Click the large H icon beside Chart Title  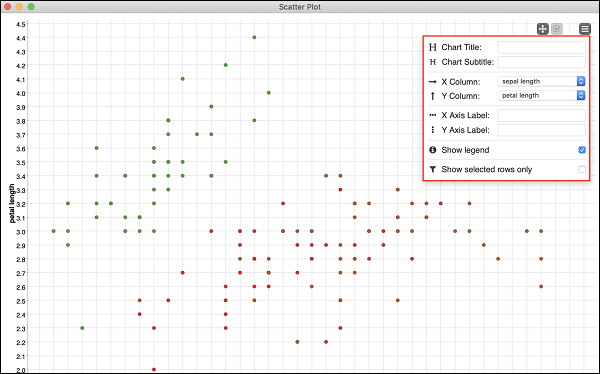433,47
